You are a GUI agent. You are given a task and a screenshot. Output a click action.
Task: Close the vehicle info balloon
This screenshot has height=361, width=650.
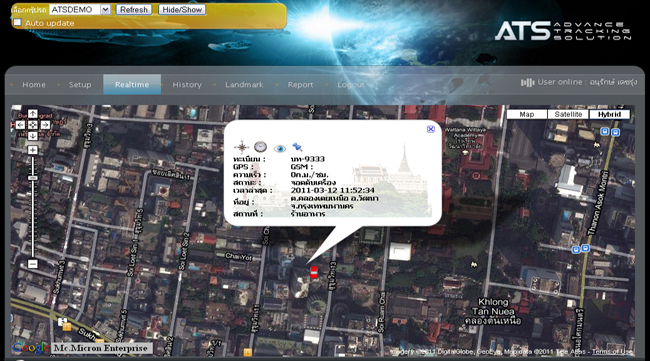(x=431, y=129)
